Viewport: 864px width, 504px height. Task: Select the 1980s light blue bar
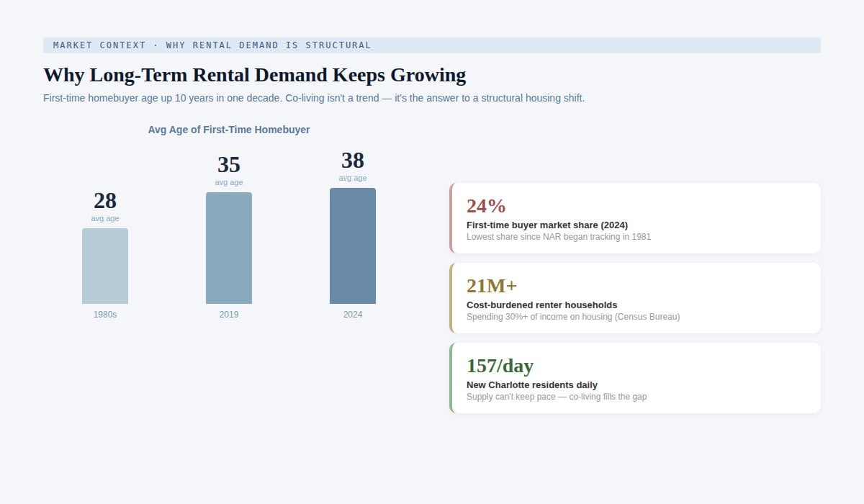105,266
